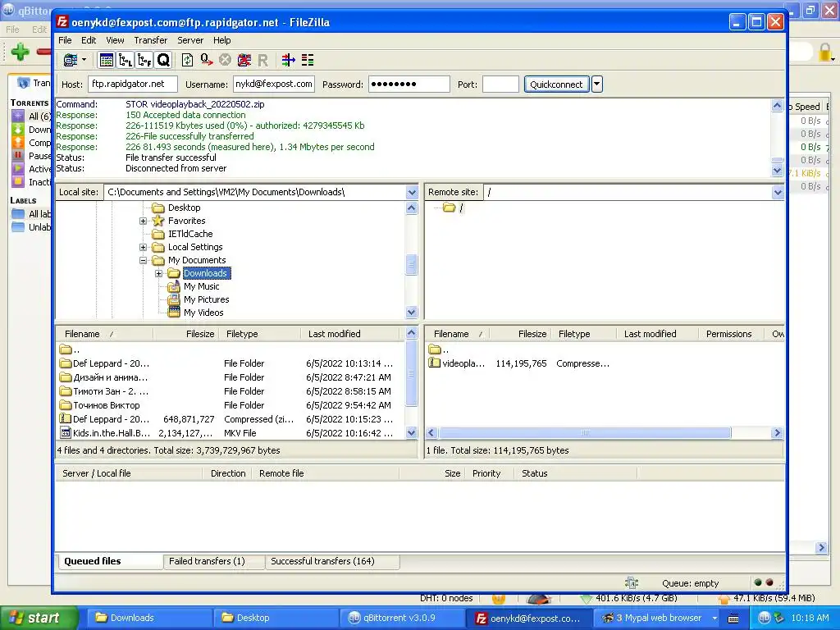840x630 pixels.
Task: Open the Site Manager dropdown arrow
Action: pyautogui.click(x=84, y=60)
